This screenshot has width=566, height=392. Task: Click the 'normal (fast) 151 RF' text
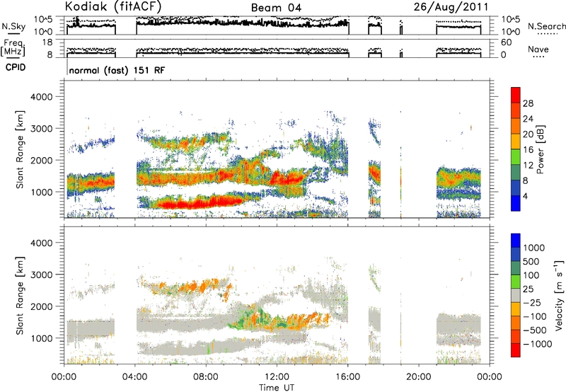point(117,70)
